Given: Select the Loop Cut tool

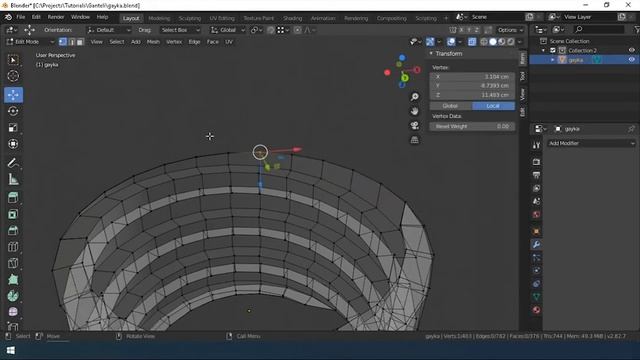Looking at the screenshot, I should (13, 247).
